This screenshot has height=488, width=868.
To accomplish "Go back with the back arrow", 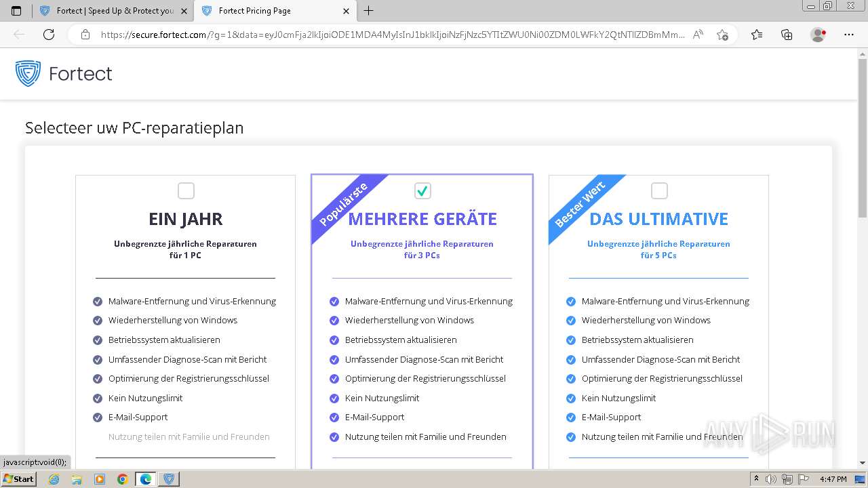I will pos(19,35).
